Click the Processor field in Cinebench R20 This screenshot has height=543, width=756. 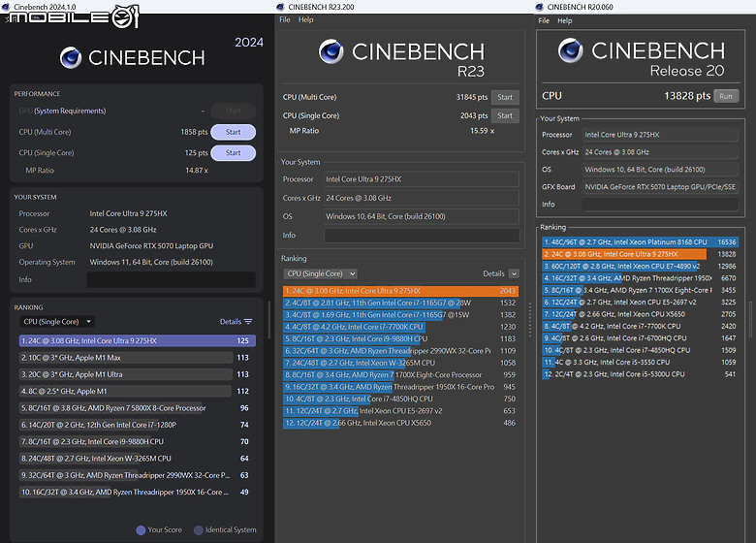[x=660, y=135]
